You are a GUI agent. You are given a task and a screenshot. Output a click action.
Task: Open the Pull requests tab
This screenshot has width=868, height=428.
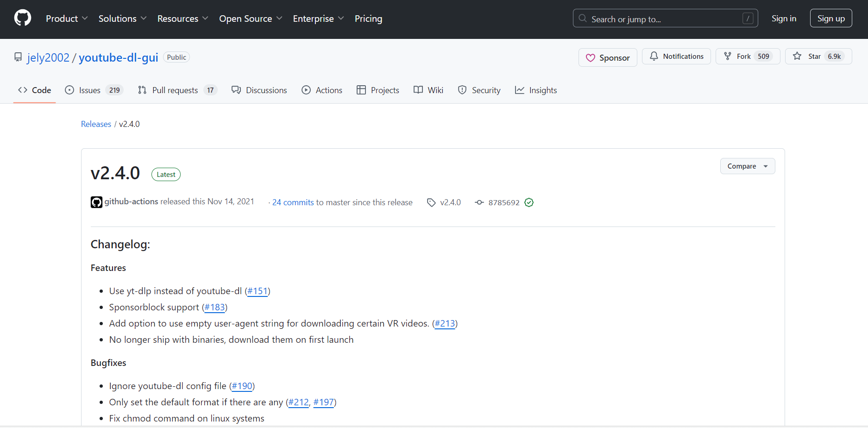point(177,90)
